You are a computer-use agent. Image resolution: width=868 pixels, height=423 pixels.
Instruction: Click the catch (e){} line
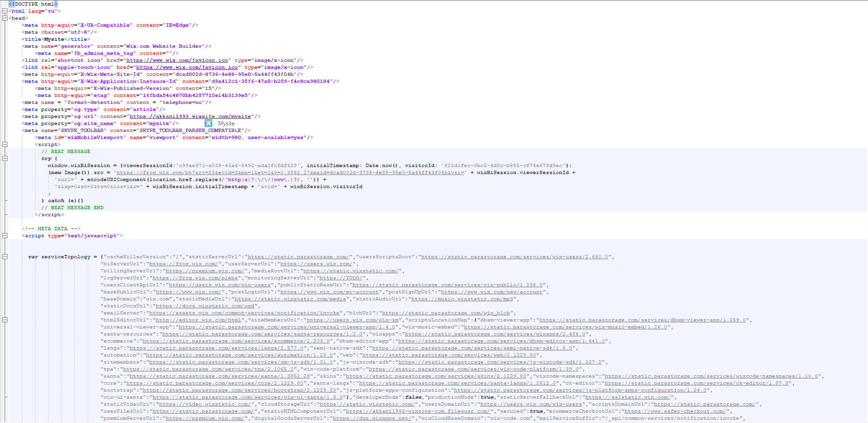pyautogui.click(x=62, y=201)
